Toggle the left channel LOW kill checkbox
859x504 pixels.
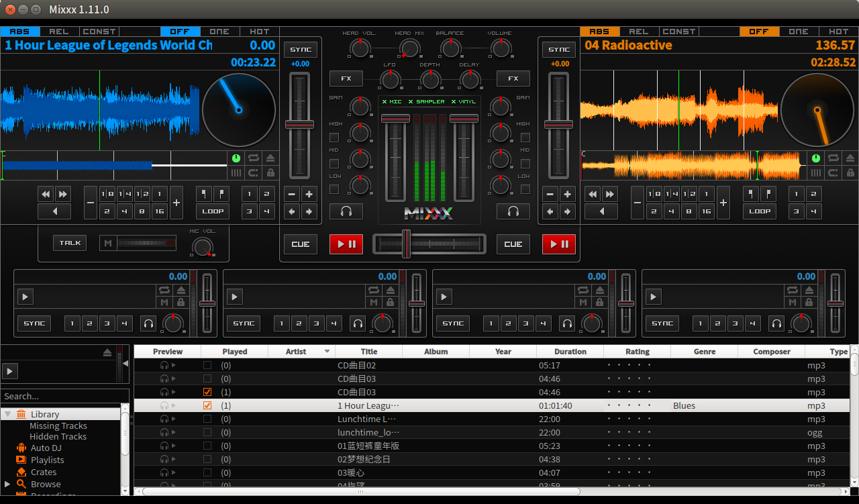tap(334, 189)
